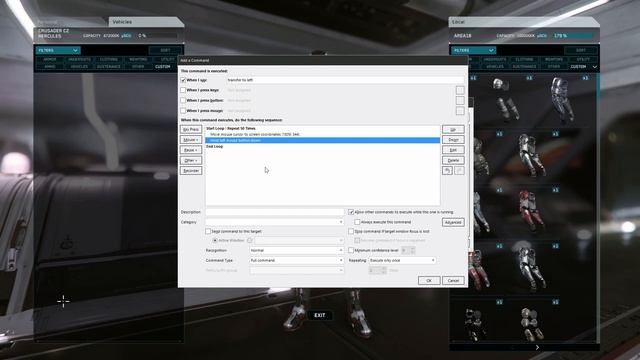
Task: Open the Category dropdown
Action: [x=275, y=222]
